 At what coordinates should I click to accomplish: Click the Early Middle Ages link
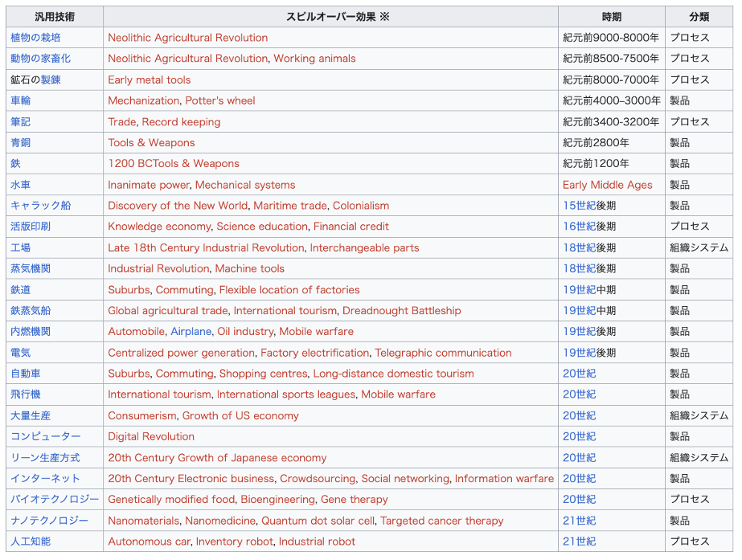[x=607, y=185]
